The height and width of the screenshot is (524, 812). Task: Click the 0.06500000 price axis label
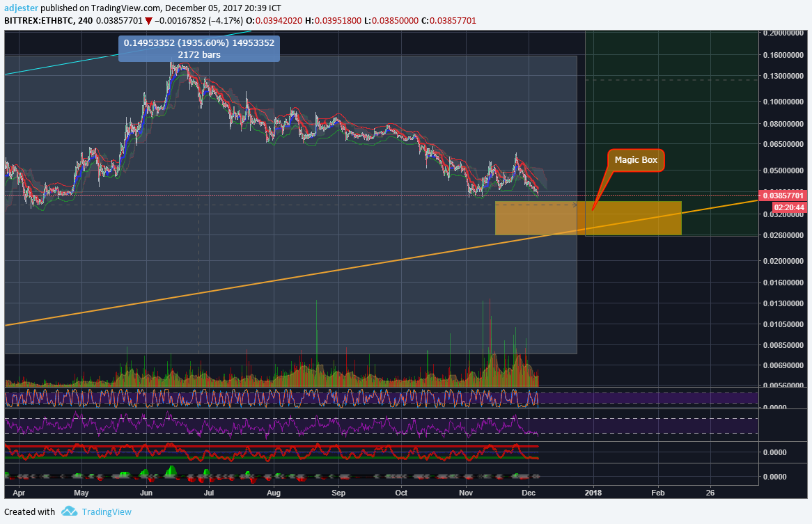click(783, 144)
